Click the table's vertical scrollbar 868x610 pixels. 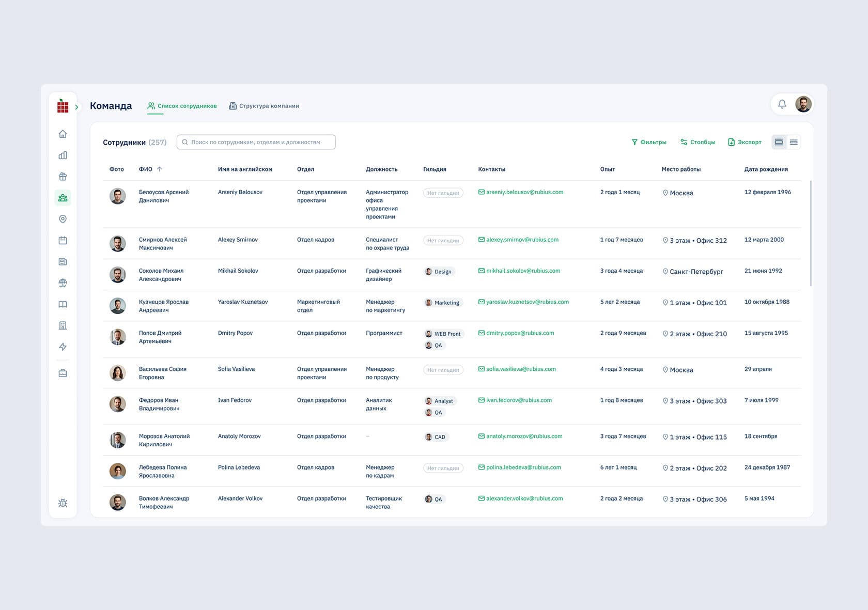click(810, 233)
